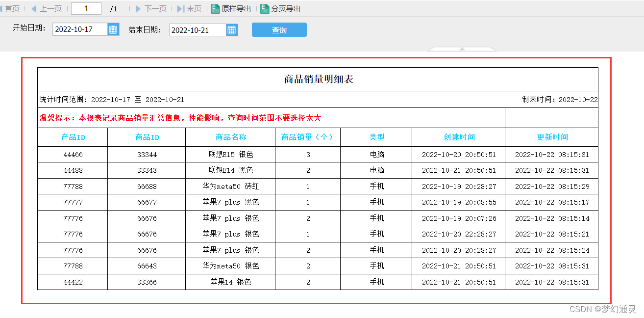Click the updated time 2022-10-22 08:15:14
The image size is (644, 318).
(552, 218)
